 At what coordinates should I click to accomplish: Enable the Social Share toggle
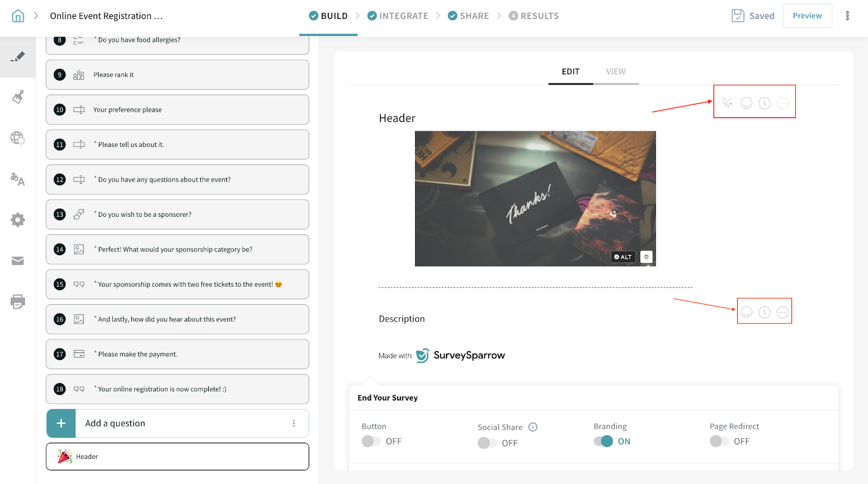point(487,443)
